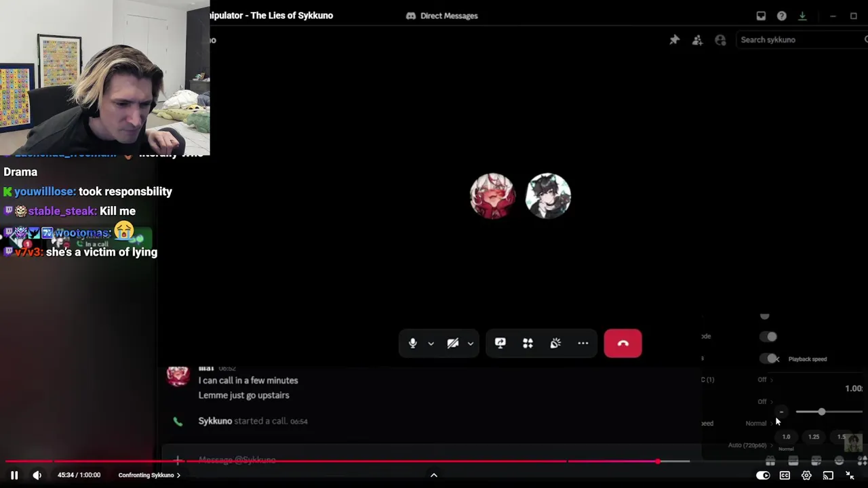Open Direct Messages tab
This screenshot has height=488, width=868.
[x=442, y=16]
